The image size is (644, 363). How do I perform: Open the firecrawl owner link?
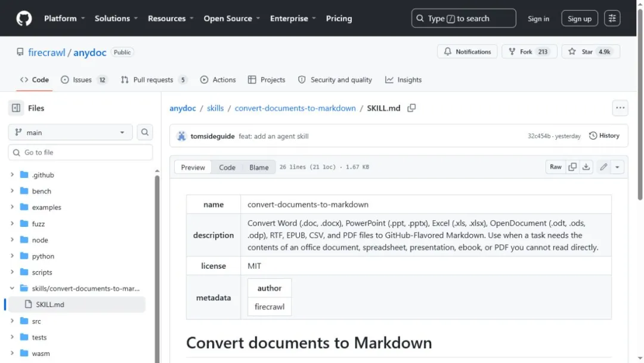click(47, 52)
